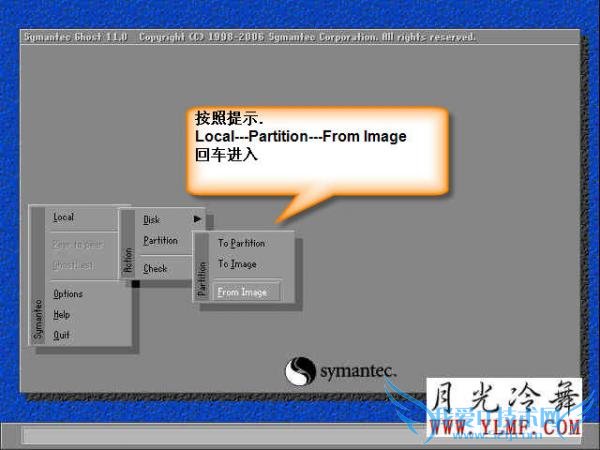Click the symantec. wordmark text
600x450 pixels.
coord(358,372)
